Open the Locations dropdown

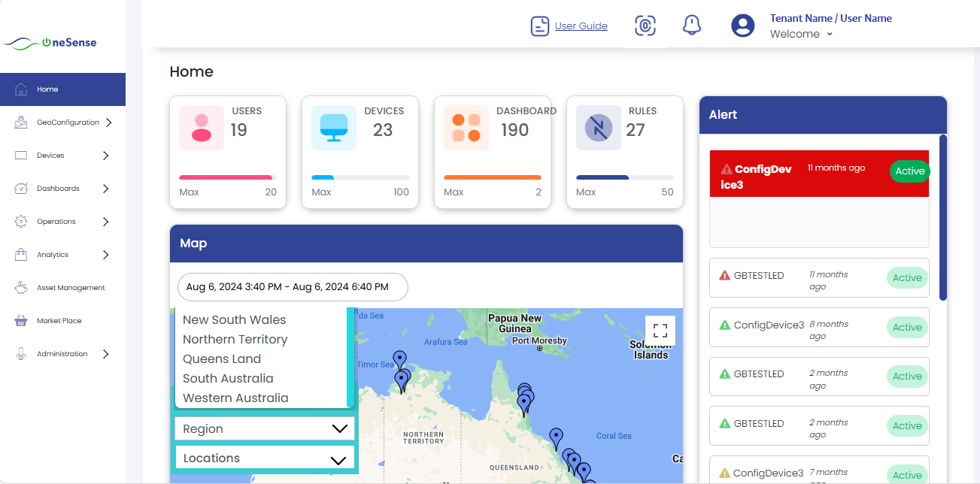[x=264, y=458]
